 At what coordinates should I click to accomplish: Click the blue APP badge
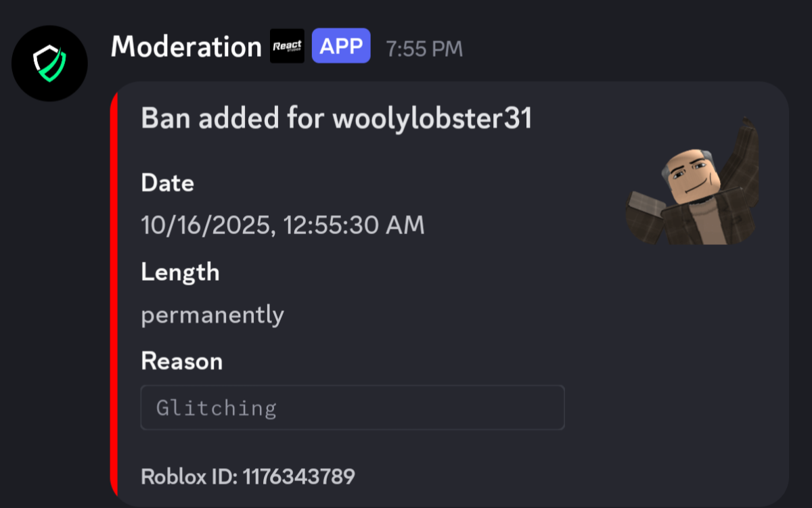click(x=341, y=46)
